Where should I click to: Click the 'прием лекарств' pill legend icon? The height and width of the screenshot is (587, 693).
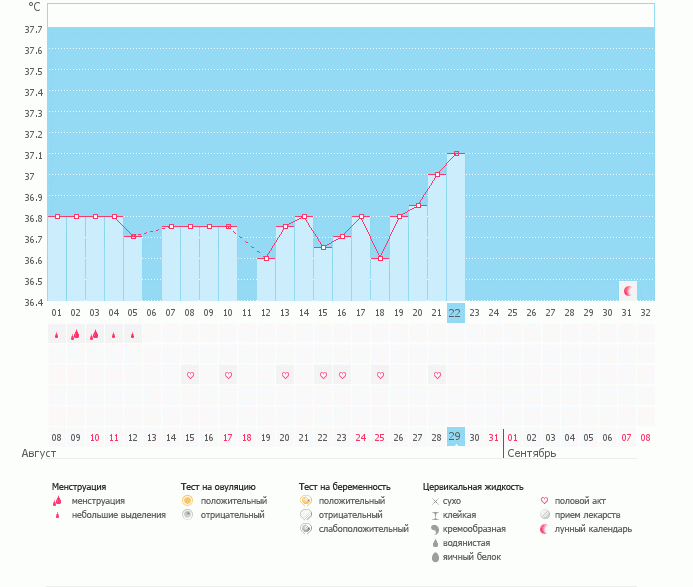pos(544,514)
